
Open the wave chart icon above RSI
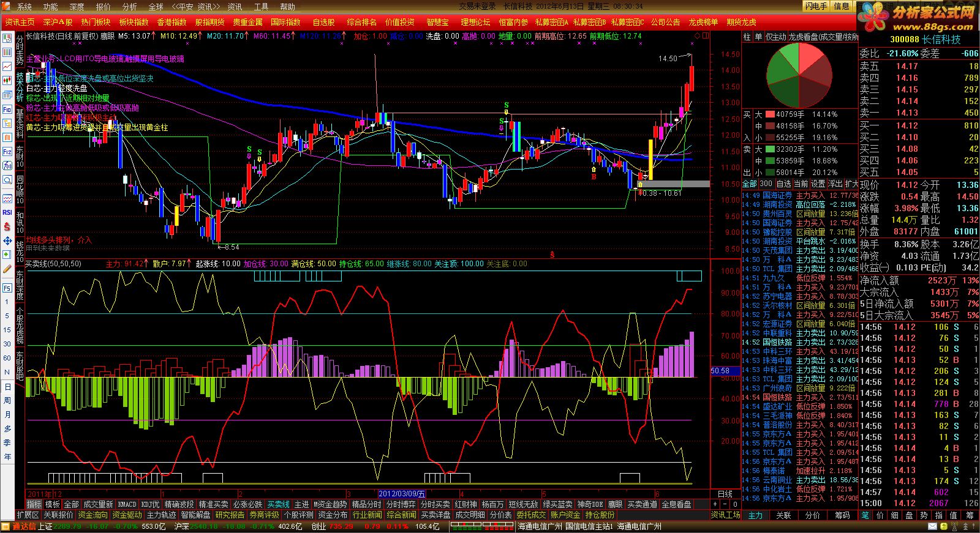point(7,199)
